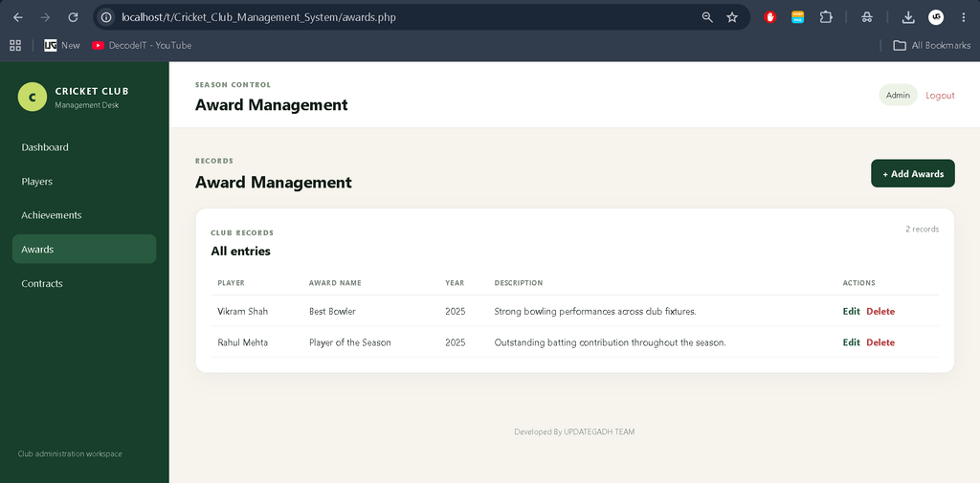
Task: Click the 2025 year in Rahul Mehta row
Action: pyautogui.click(x=455, y=342)
